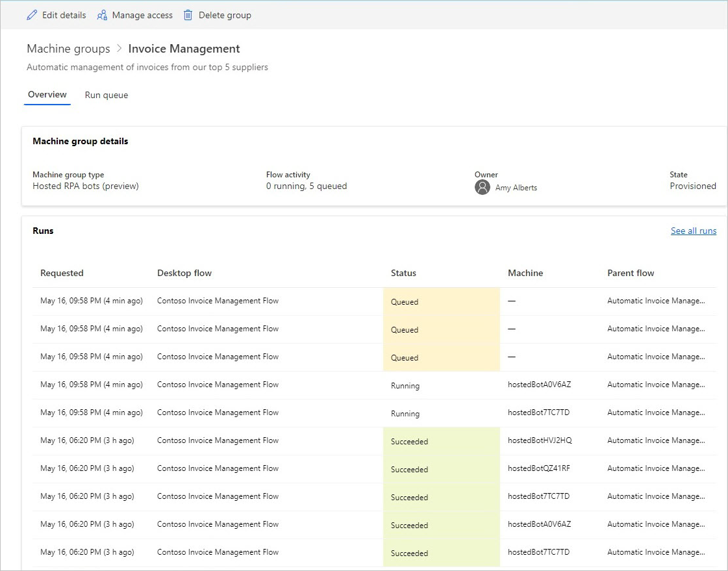Click machine name hostedBotA0V6AZ in Running row

pyautogui.click(x=539, y=385)
